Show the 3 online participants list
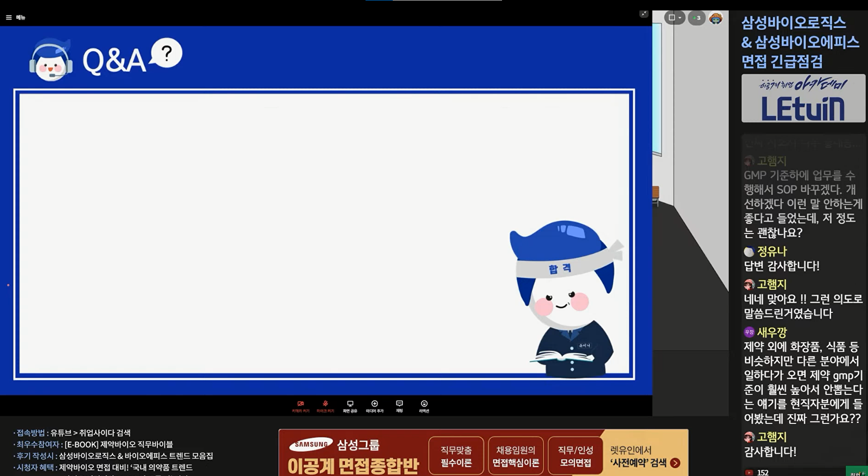Screen dimensions: 868x476 (697, 18)
